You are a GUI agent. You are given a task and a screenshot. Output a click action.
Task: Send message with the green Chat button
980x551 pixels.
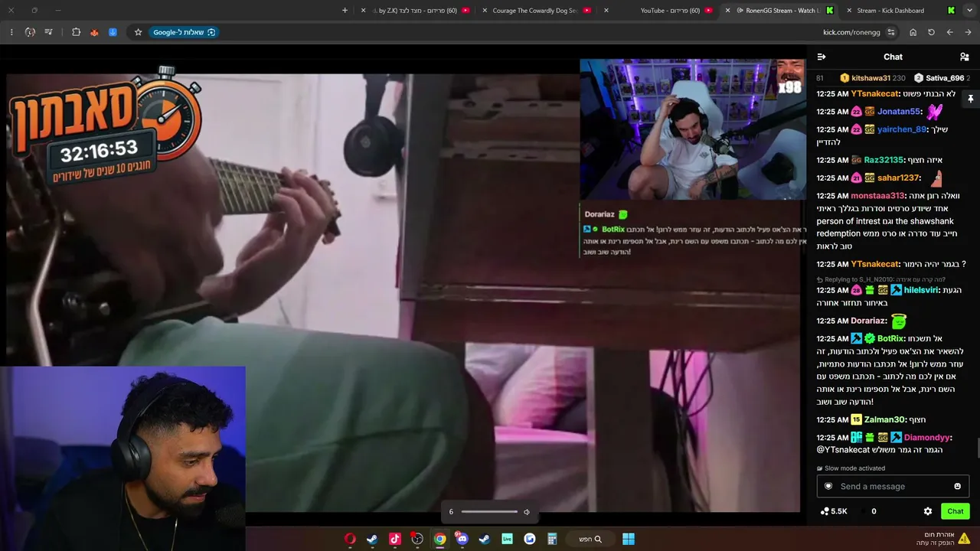click(x=955, y=511)
